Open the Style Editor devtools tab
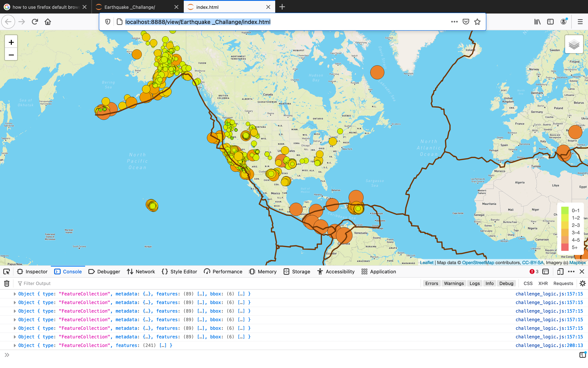This screenshot has height=368, width=588. tap(179, 272)
